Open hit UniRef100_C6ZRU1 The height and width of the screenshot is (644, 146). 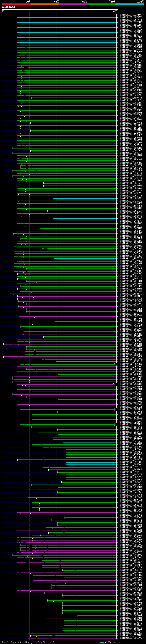tap(131, 40)
